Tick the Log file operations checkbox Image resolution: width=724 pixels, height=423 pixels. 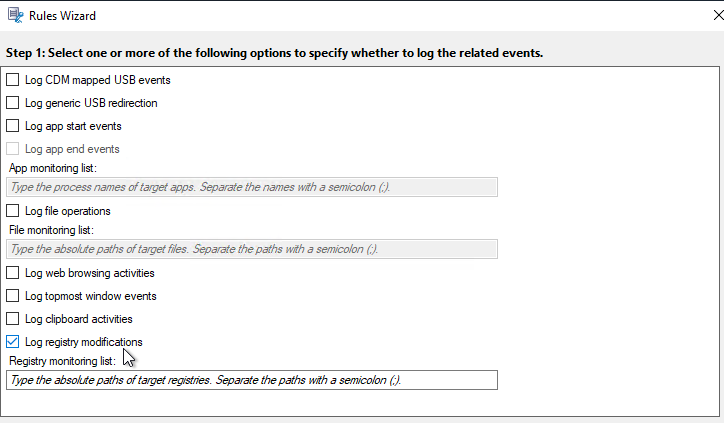click(x=12, y=211)
